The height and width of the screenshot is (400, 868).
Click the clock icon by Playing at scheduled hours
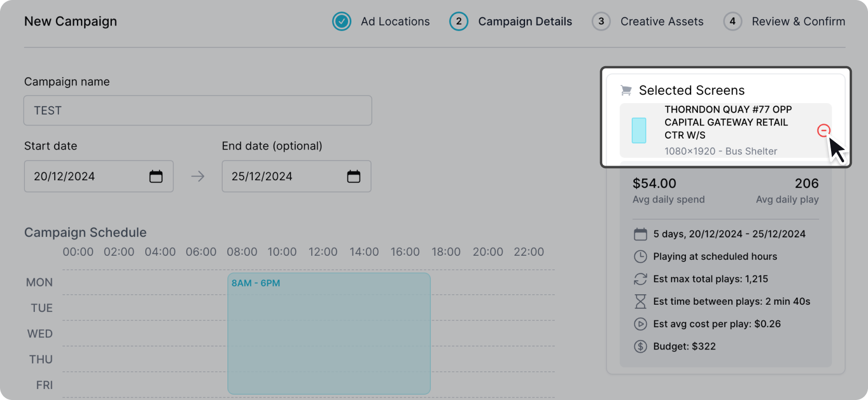[640, 257]
